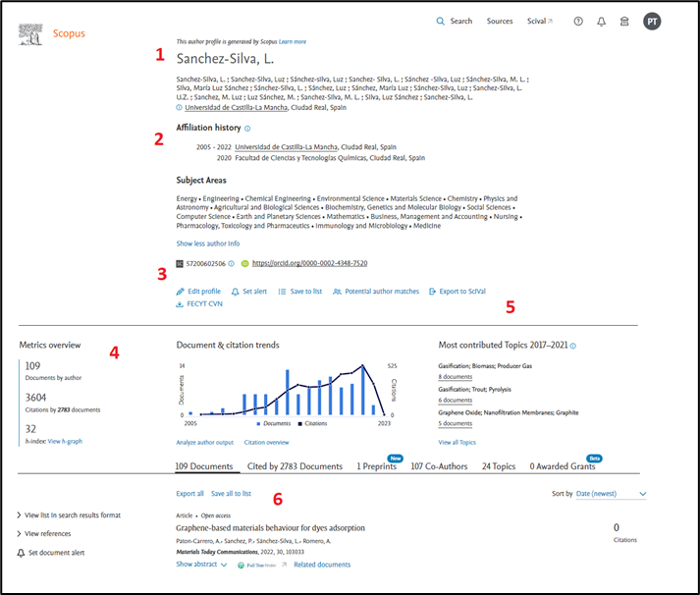Click Edit profile

click(198, 292)
